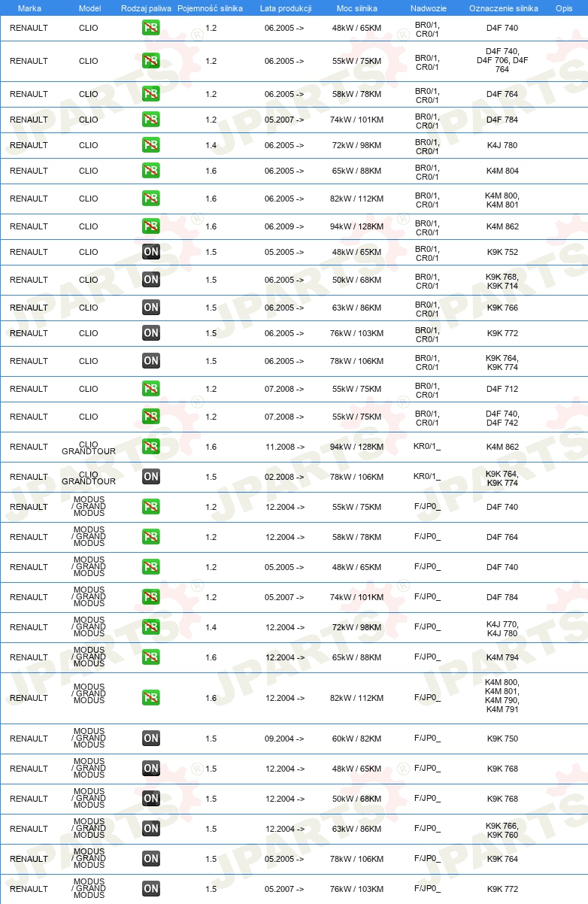The width and height of the screenshot is (588, 904).
Task: Click engine codes K4J 770, K4J 780
Action: click(x=502, y=627)
